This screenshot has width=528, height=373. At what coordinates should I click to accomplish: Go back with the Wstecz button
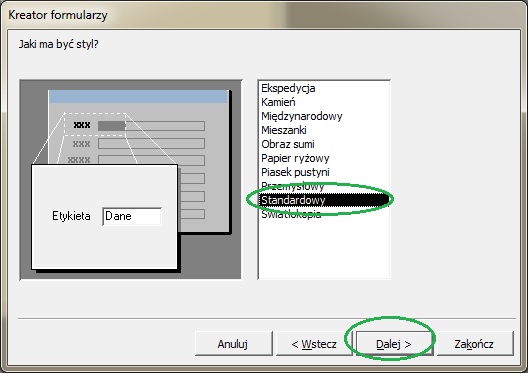[314, 344]
